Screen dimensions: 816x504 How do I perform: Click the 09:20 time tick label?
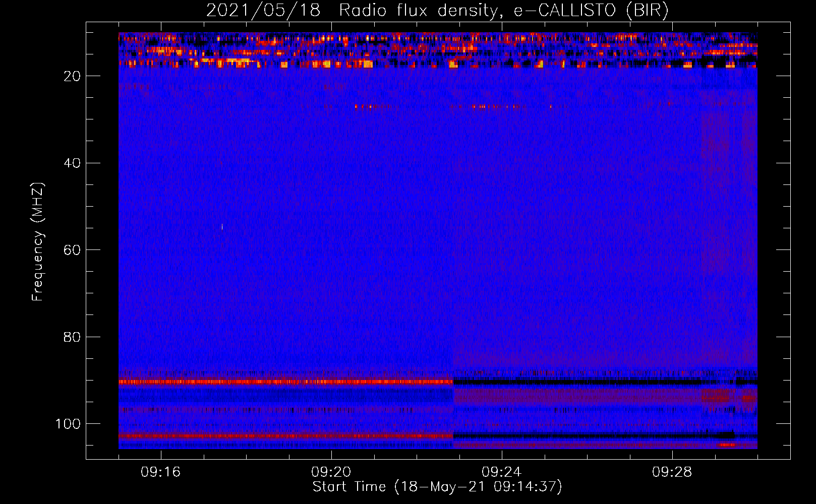point(331,472)
